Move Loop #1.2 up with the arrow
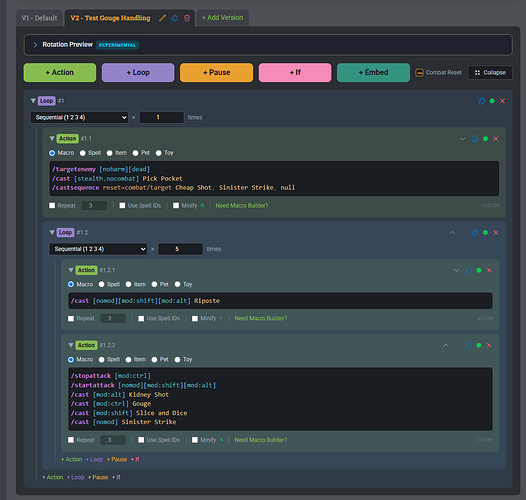 (x=453, y=233)
